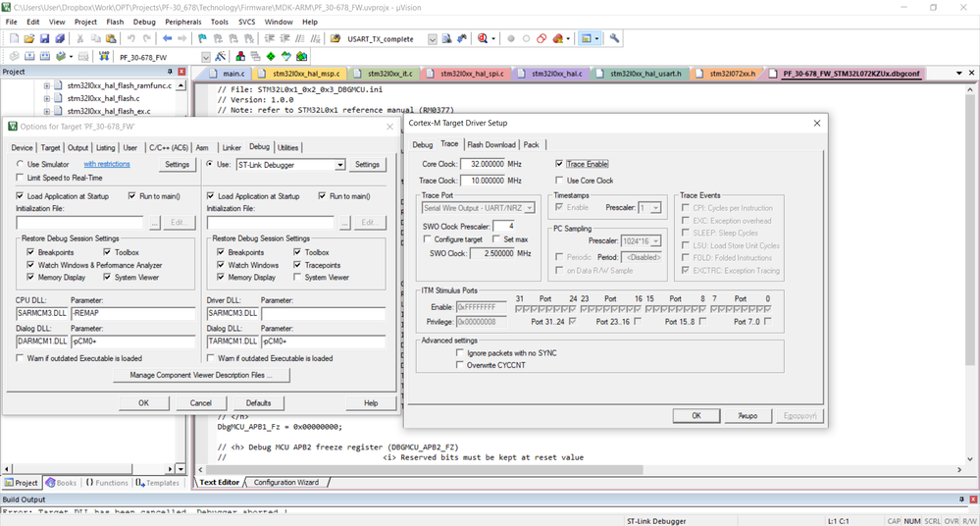This screenshot has height=526, width=980.
Task: Switch to main.c editor tab
Action: click(229, 74)
